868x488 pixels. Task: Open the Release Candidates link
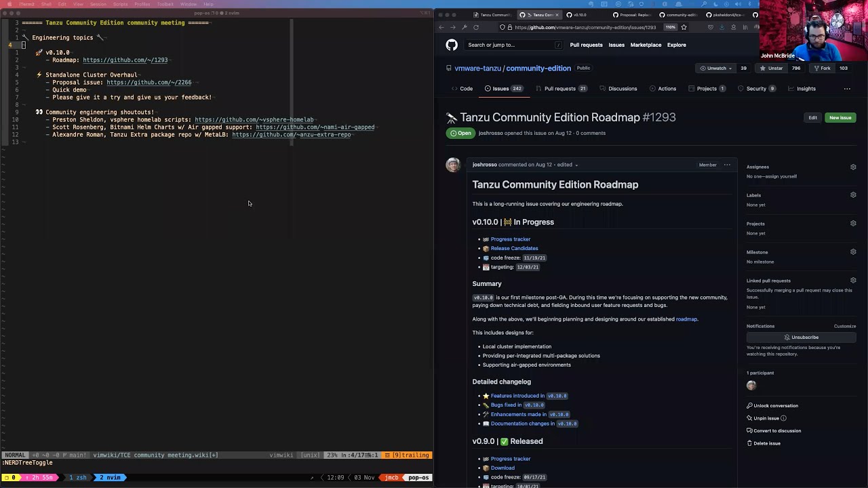[514, 248]
